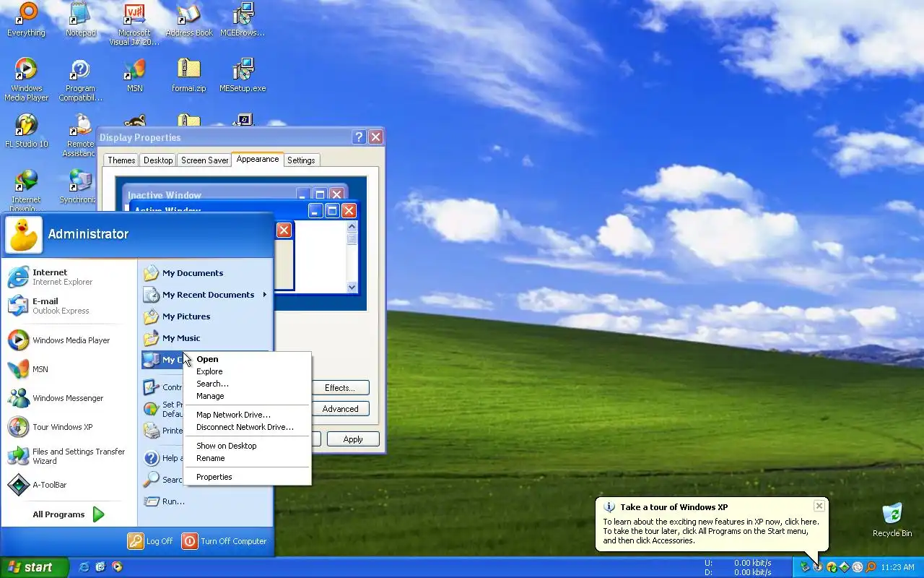Select the MSN desktop icon
This screenshot has width=924, height=578.
pyautogui.click(x=134, y=75)
